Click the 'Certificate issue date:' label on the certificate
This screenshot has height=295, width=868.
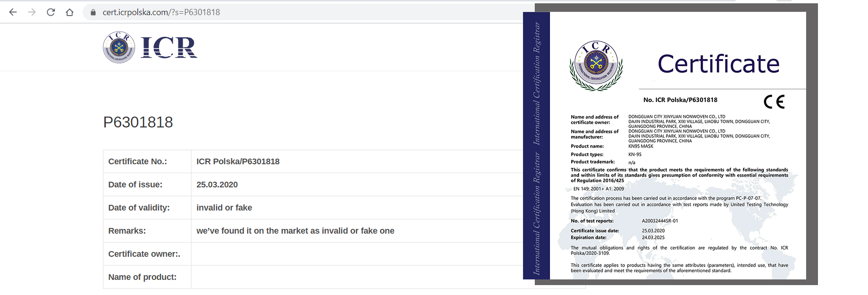pos(595,231)
